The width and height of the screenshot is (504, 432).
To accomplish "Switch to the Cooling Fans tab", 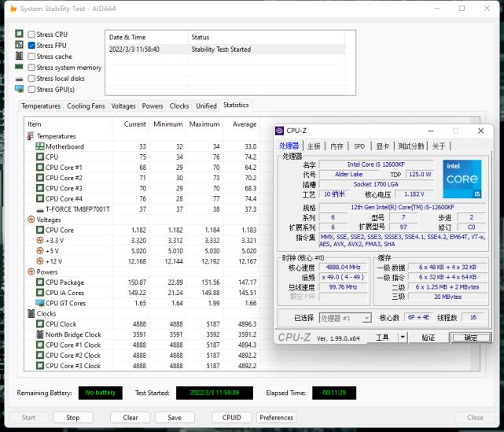I will [86, 105].
